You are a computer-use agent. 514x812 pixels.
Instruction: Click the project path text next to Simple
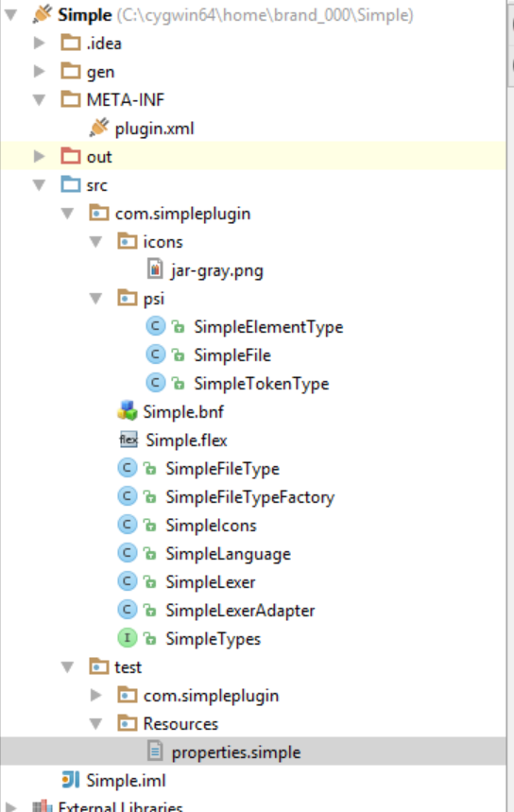[265, 15]
